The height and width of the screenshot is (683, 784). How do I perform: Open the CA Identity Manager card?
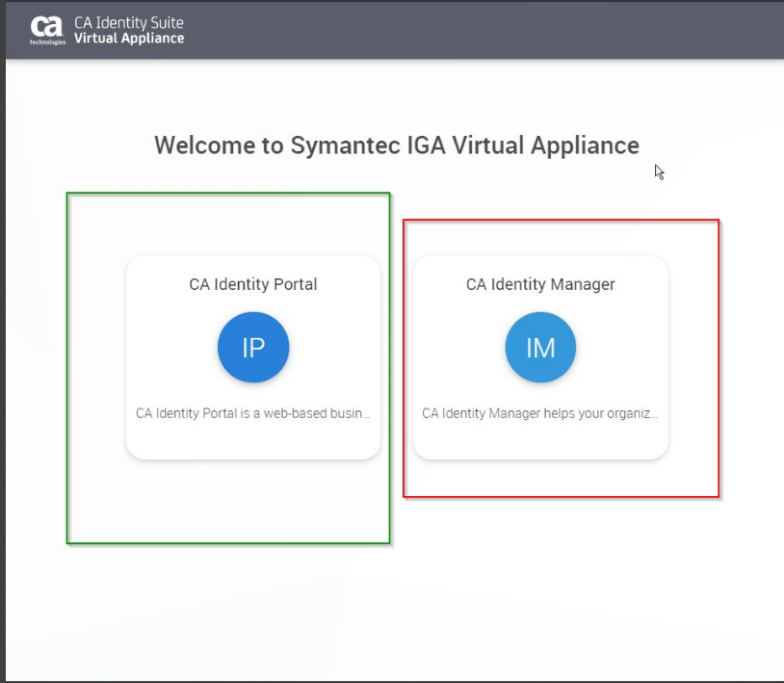540,356
